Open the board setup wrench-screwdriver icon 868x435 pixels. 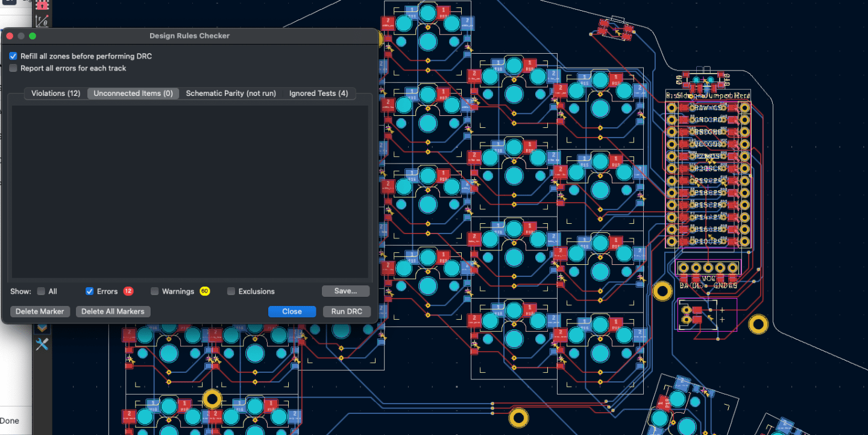(x=42, y=344)
